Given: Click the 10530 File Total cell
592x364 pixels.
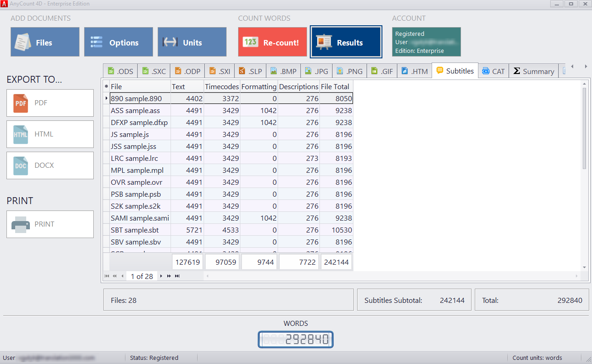Looking at the screenshot, I should [x=336, y=230].
